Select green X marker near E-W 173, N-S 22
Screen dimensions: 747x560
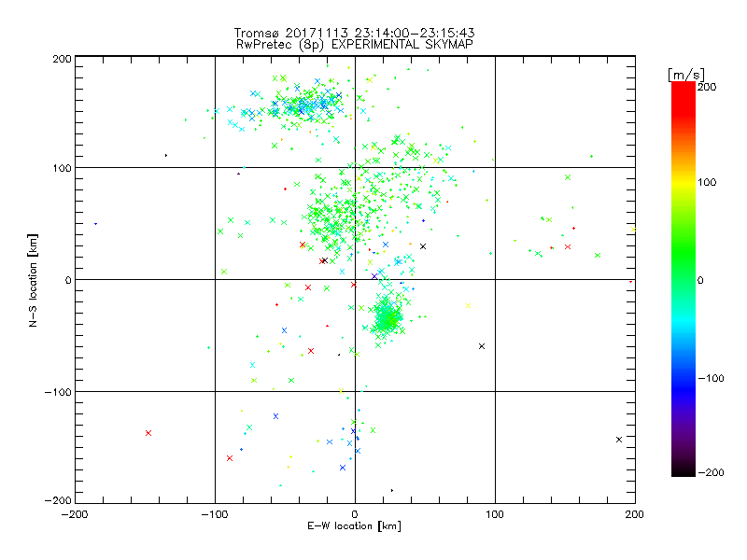[x=598, y=255]
